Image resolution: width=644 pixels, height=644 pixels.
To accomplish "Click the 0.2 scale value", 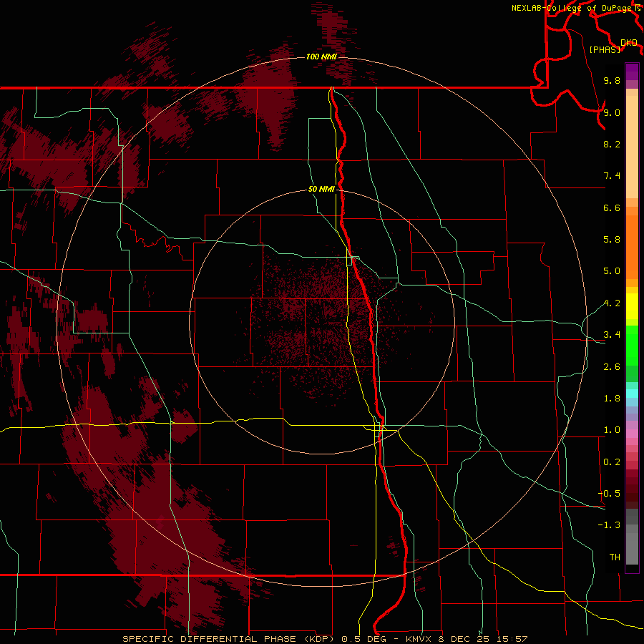I will 612,462.
